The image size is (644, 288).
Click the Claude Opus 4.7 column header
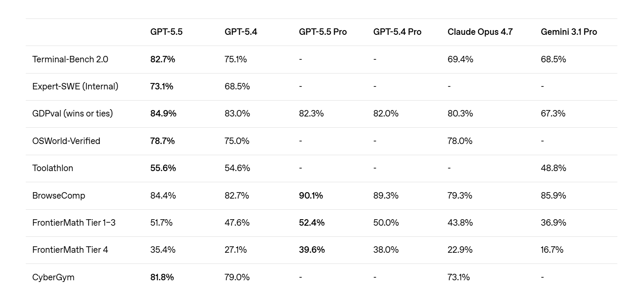pyautogui.click(x=480, y=32)
